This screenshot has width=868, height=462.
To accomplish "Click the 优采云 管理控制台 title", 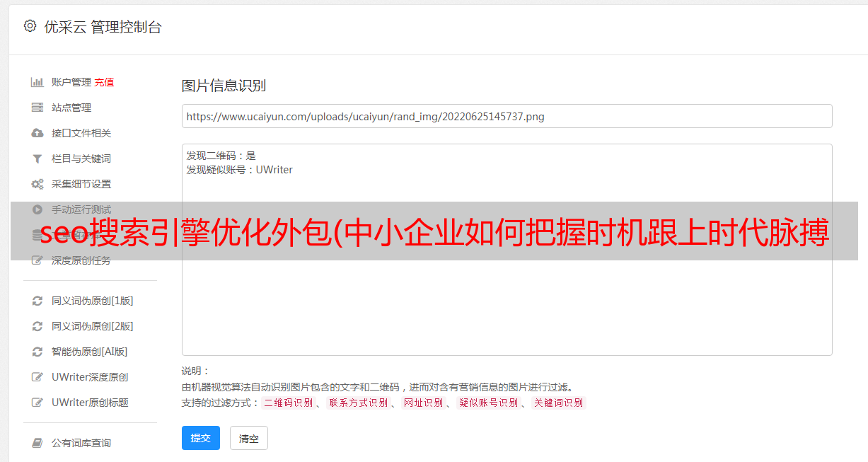I will click(x=103, y=27).
